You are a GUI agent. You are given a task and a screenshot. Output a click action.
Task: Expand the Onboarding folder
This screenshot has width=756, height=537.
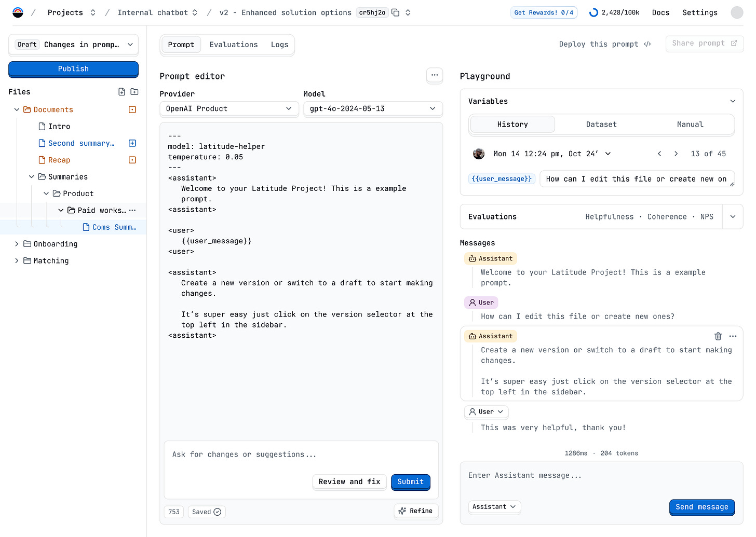17,244
